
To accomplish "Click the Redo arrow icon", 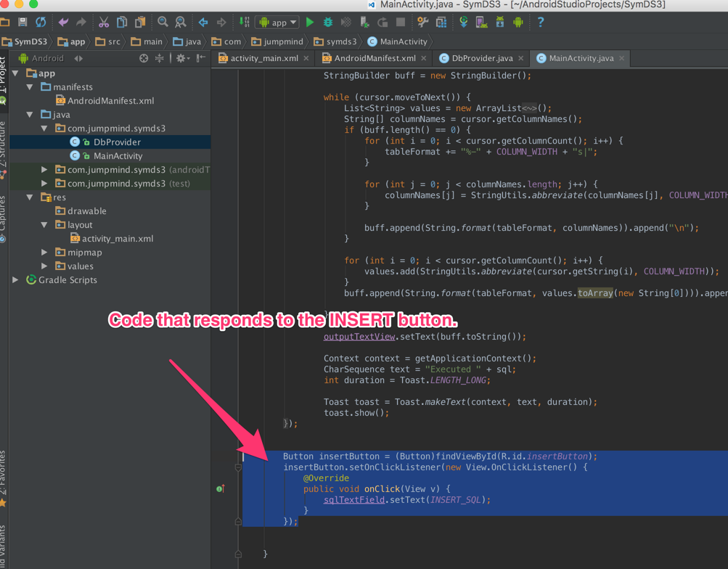I will coord(81,22).
